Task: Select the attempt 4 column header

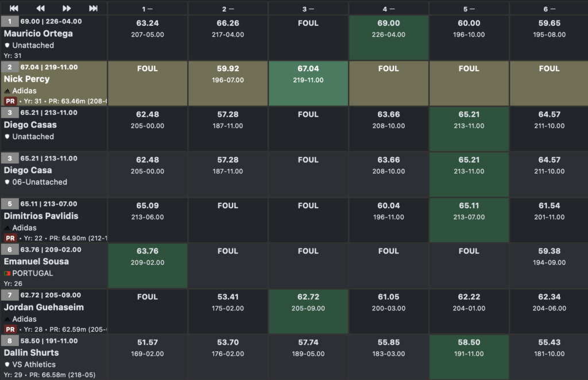Action: (389, 9)
